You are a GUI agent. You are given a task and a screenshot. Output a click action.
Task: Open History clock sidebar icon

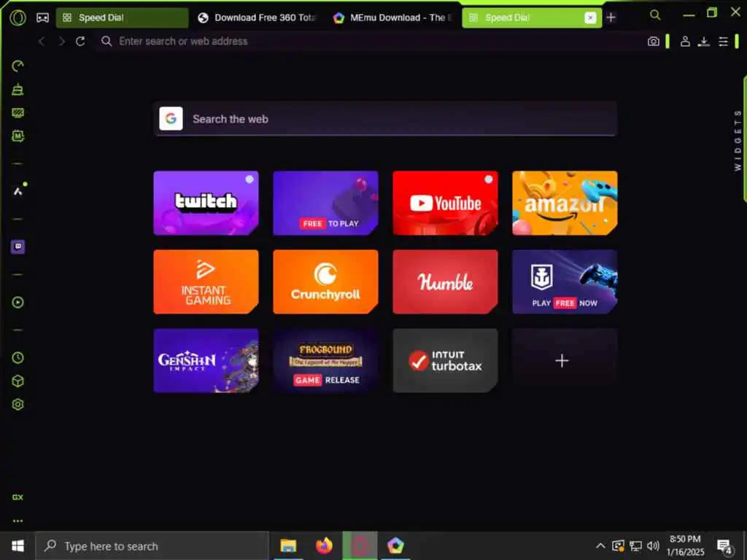[x=18, y=357]
